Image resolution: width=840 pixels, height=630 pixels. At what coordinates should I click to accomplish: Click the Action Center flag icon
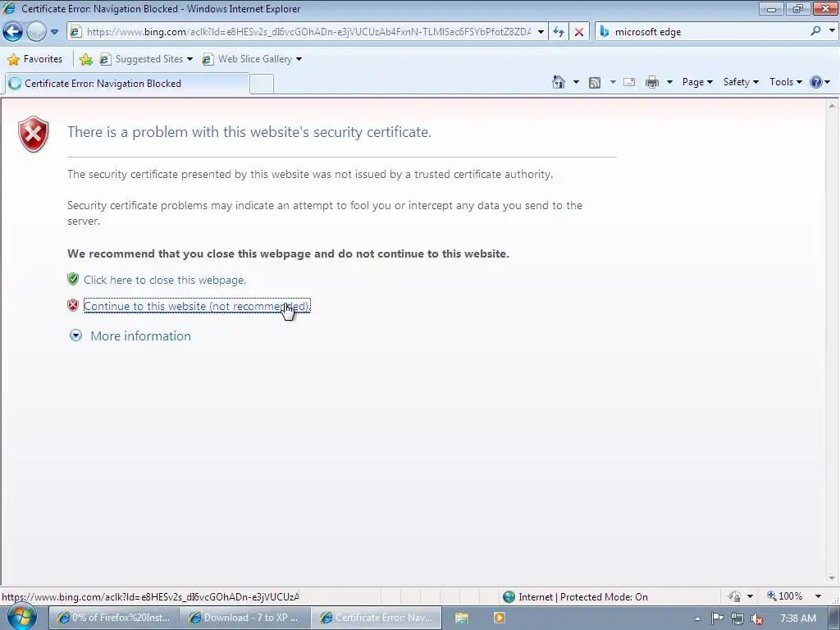tap(717, 619)
